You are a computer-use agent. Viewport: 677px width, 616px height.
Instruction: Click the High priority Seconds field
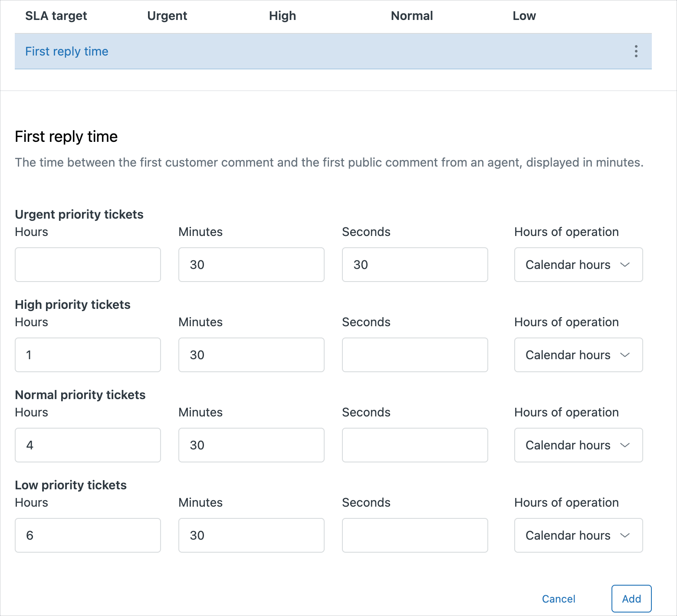(x=415, y=355)
